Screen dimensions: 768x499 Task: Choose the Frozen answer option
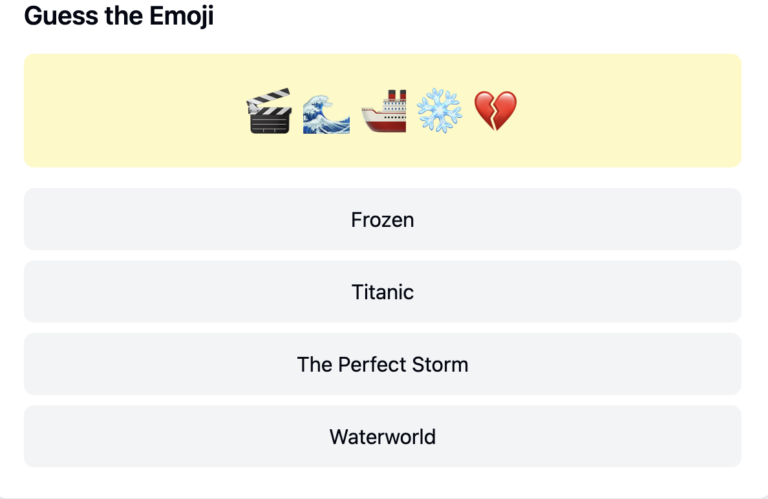382,219
